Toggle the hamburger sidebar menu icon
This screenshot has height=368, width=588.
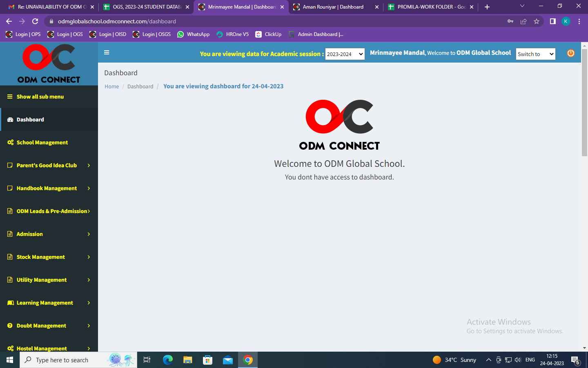107,52
